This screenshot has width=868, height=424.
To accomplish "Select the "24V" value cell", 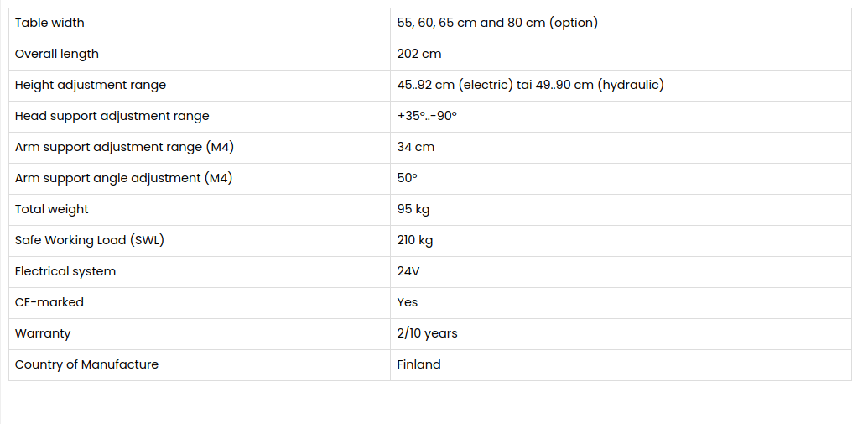I will 408,271.
